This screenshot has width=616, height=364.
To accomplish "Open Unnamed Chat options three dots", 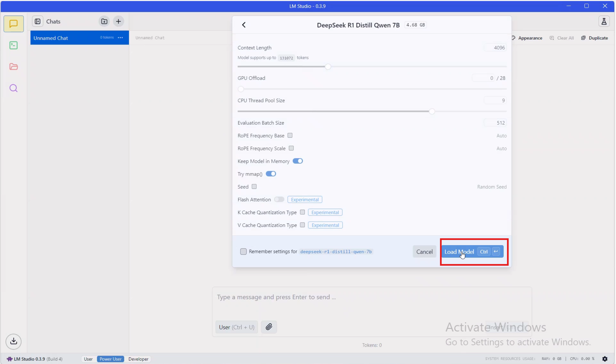I will [x=120, y=38].
